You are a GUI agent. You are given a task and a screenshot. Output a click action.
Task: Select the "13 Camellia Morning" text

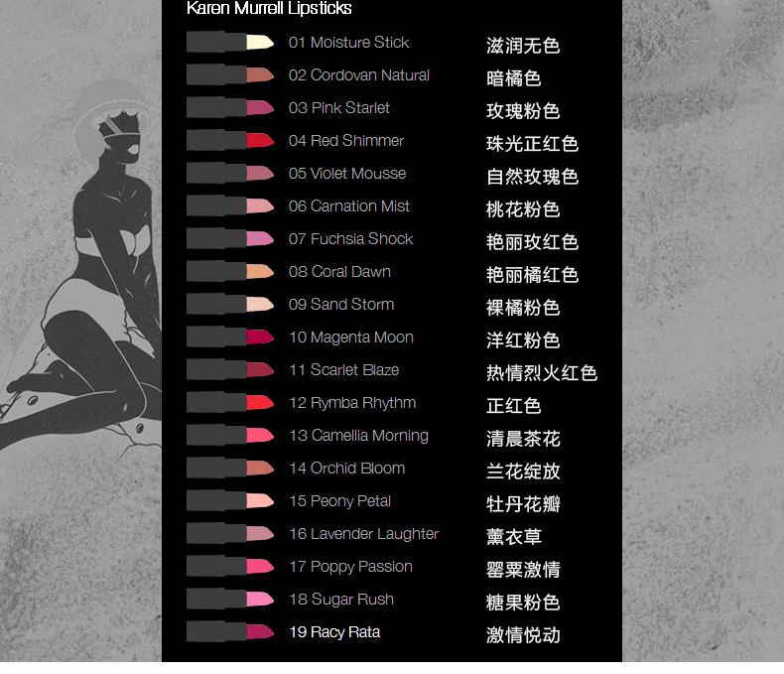point(358,436)
